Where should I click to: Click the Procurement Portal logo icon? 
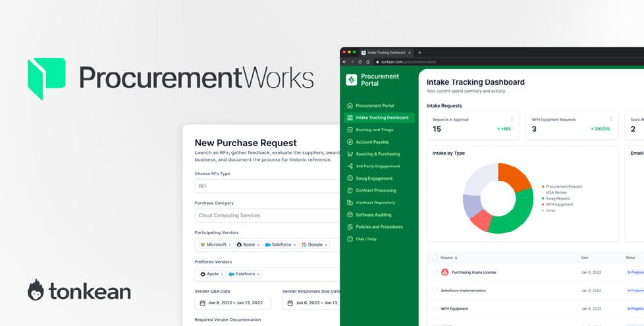click(x=351, y=80)
